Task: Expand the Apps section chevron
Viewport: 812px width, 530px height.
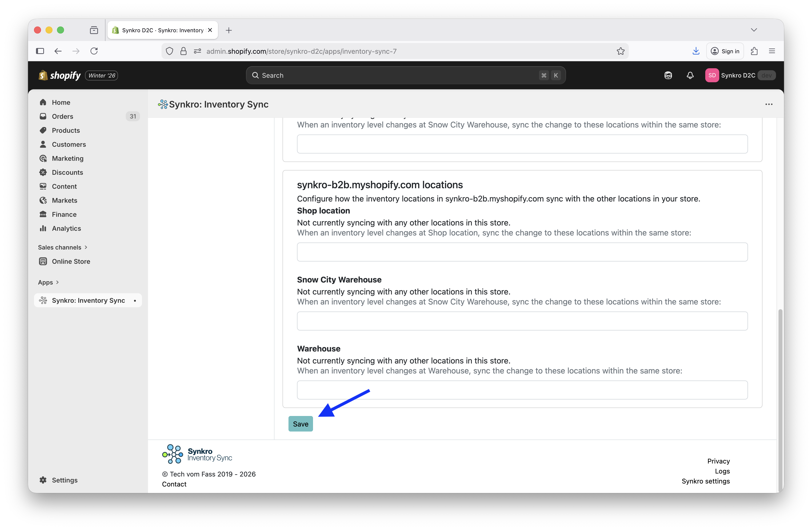Action: (57, 282)
